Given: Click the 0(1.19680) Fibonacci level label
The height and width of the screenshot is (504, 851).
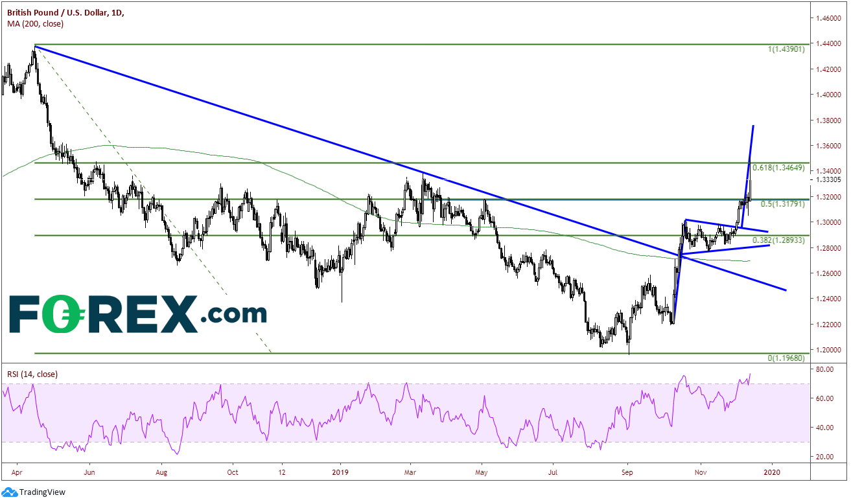Looking at the screenshot, I should 786,358.
